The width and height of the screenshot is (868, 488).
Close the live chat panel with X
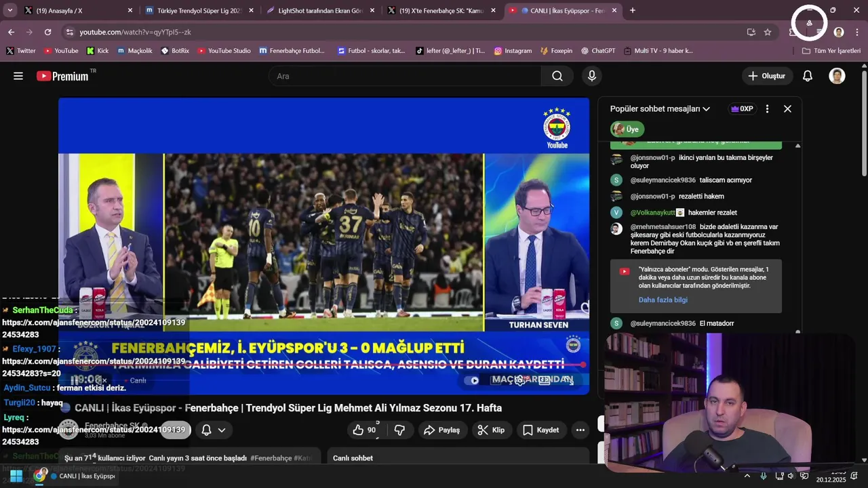click(x=787, y=108)
